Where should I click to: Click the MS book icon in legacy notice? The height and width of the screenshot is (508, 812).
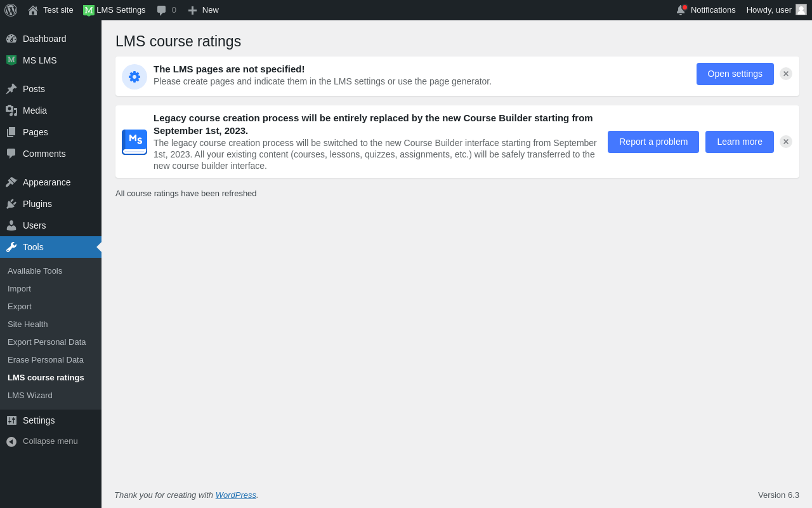point(134,142)
